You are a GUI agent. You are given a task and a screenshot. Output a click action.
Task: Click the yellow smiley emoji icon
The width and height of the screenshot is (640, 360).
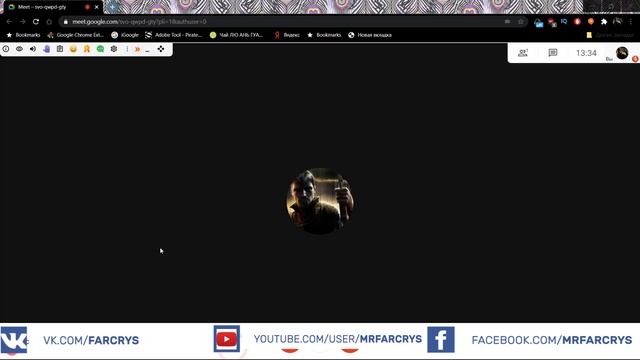(73, 49)
